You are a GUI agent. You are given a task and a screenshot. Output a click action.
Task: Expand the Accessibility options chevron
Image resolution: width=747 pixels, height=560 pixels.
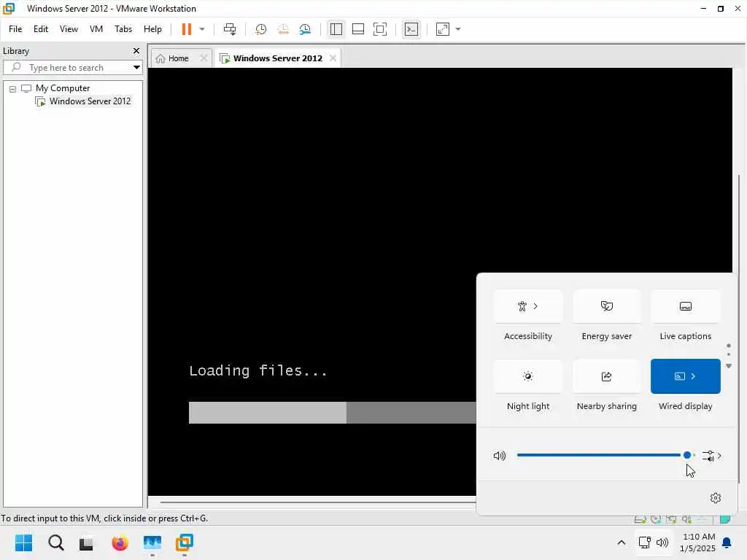[x=535, y=306]
